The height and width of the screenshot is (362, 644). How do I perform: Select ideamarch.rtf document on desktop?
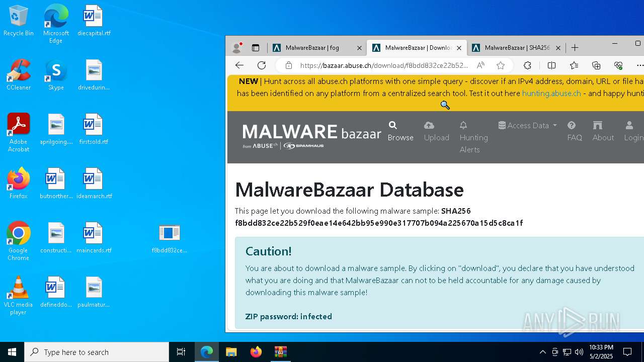click(x=94, y=184)
